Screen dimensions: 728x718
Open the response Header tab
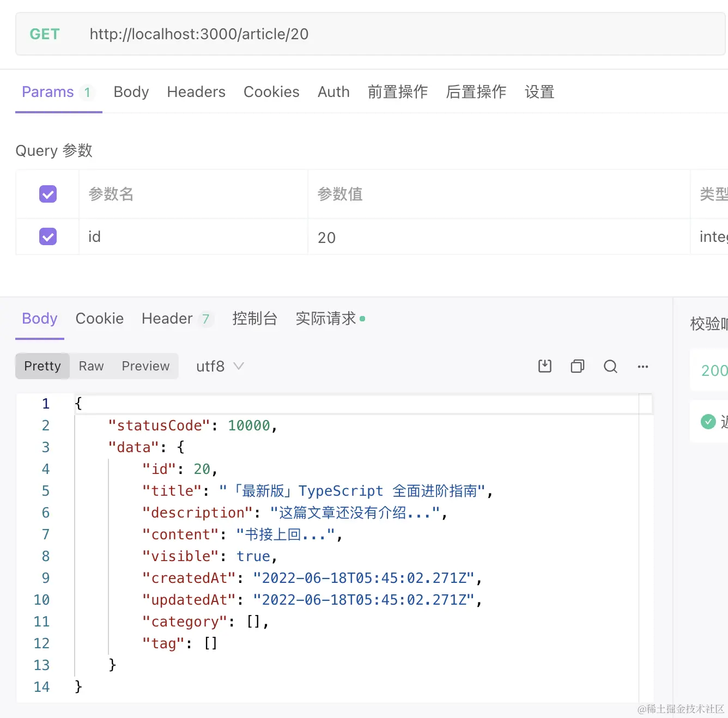pos(177,319)
